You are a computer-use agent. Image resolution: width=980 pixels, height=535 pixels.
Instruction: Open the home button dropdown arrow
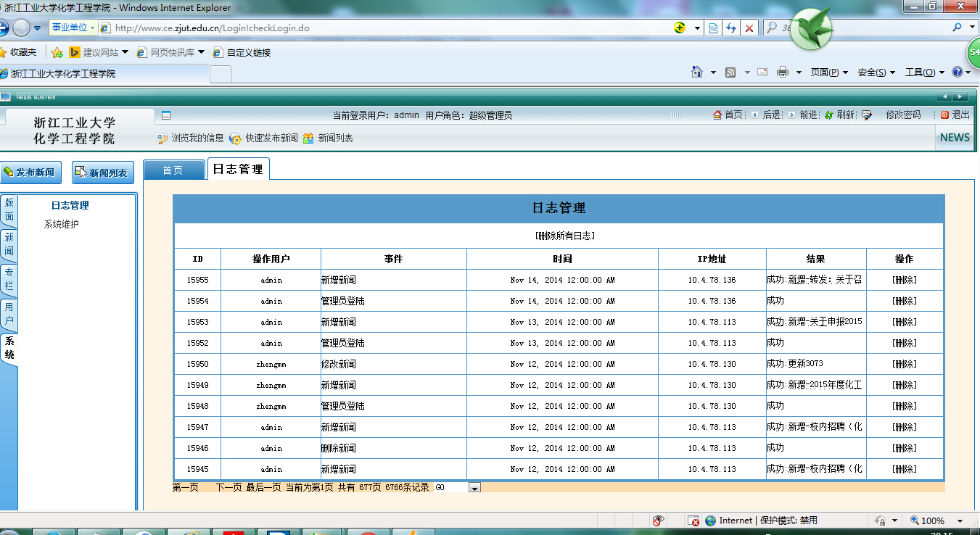713,72
